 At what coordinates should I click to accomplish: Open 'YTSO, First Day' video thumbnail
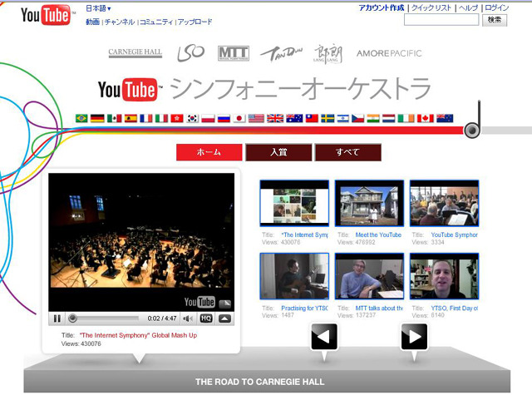coord(445,276)
